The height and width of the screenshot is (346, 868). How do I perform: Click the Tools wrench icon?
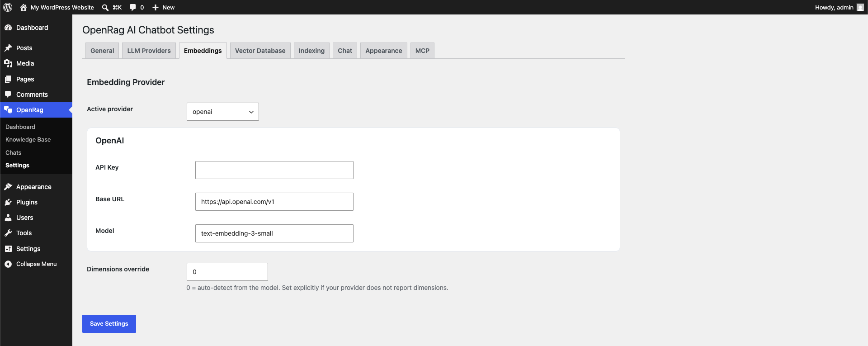8,233
